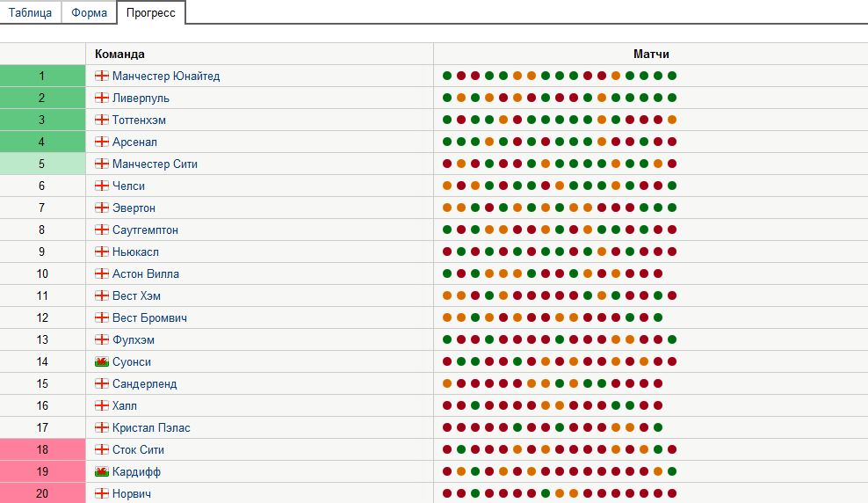Click the flag icon in Саутгемптон row
The height and width of the screenshot is (503, 868).
pos(102,230)
